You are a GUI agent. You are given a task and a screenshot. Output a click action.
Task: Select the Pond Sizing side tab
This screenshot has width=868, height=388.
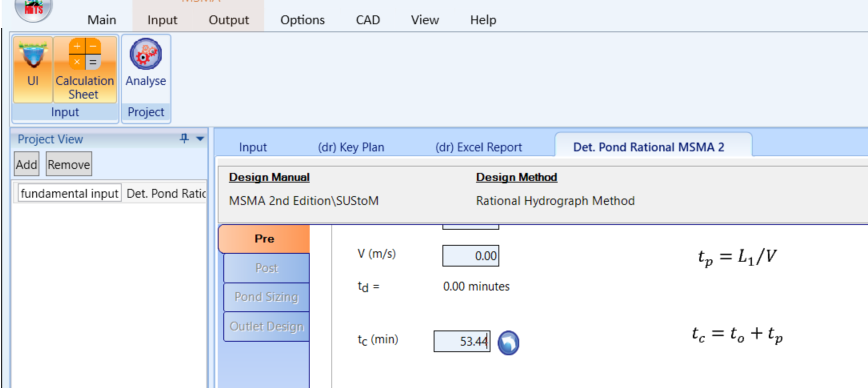coord(266,297)
